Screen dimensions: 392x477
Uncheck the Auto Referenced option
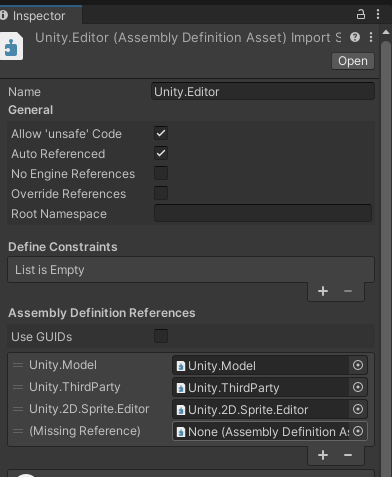161,153
